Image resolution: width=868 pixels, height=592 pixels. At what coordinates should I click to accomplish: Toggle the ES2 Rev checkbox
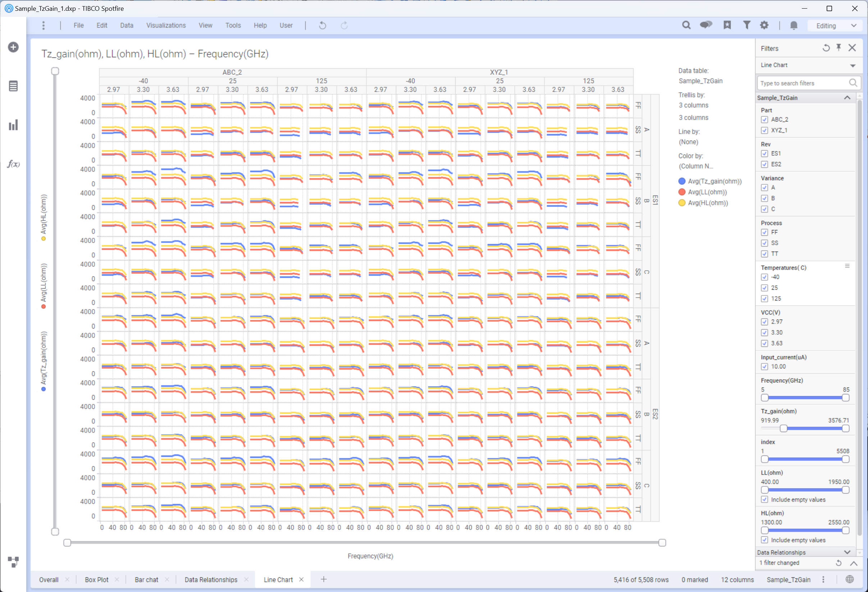764,164
